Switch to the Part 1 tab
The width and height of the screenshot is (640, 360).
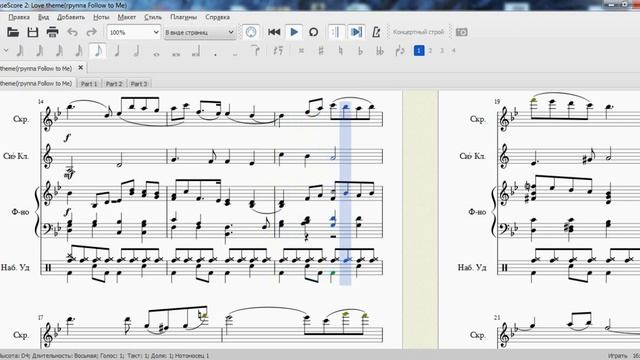point(89,84)
